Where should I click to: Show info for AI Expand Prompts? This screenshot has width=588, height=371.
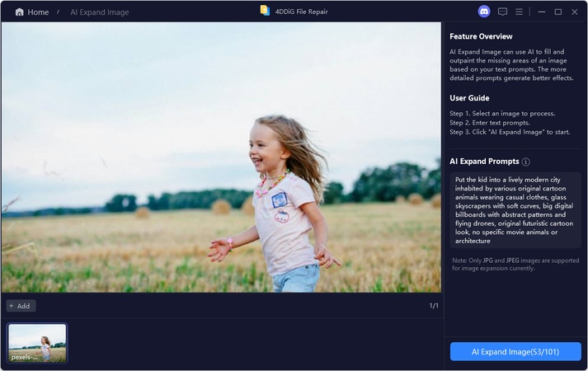(526, 162)
